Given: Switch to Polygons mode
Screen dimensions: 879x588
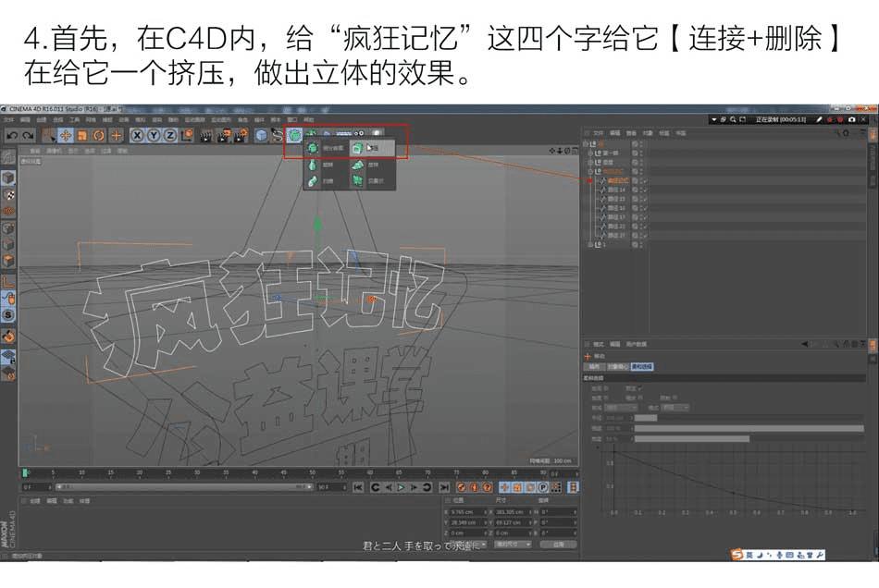Looking at the screenshot, I should coord(7,261).
